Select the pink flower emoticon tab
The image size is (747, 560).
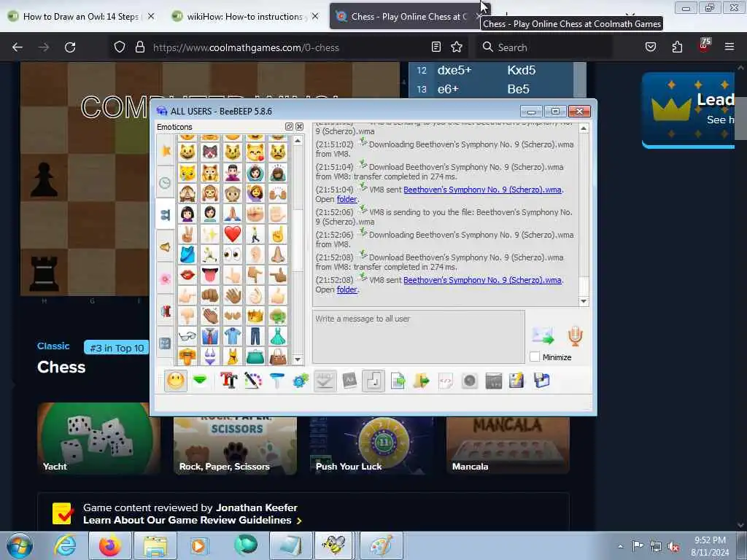tap(166, 279)
